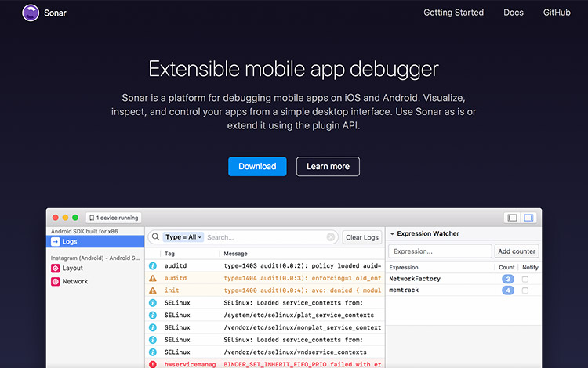Collapse the Expression Watcher section
The image size is (588, 368).
click(x=392, y=233)
